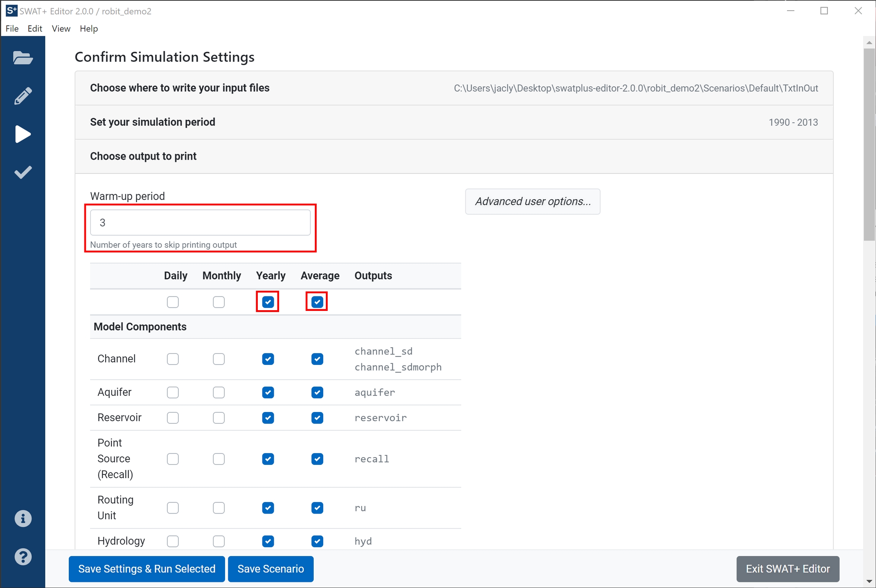
Task: Select the run model play icon
Action: point(23,134)
